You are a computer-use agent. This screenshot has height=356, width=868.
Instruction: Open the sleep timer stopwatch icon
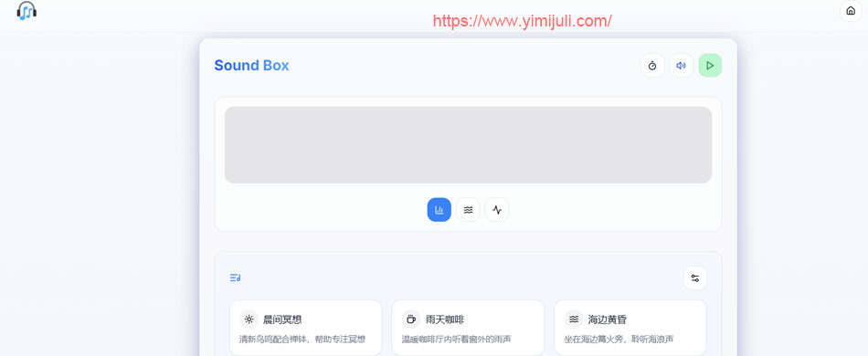pos(652,65)
